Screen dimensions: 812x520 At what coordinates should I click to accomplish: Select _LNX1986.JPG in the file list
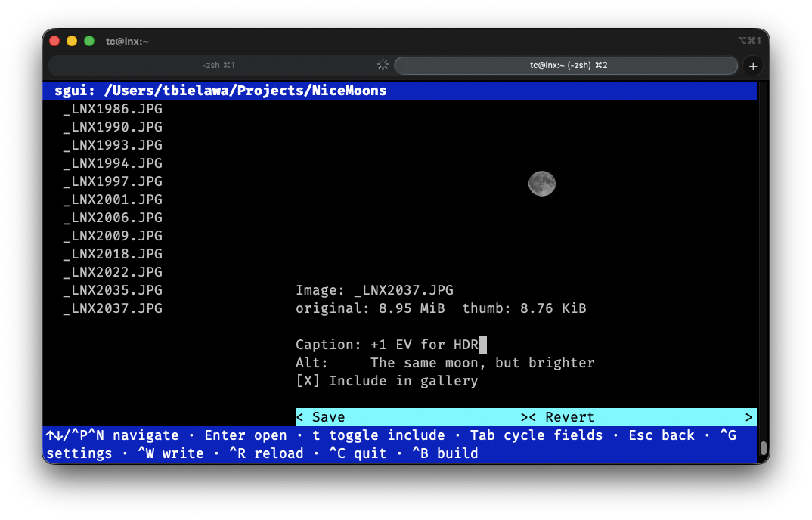tap(113, 110)
